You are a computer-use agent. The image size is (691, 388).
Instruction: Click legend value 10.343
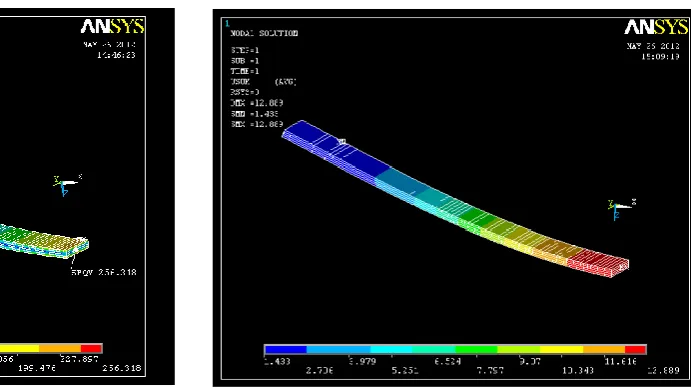click(x=577, y=371)
